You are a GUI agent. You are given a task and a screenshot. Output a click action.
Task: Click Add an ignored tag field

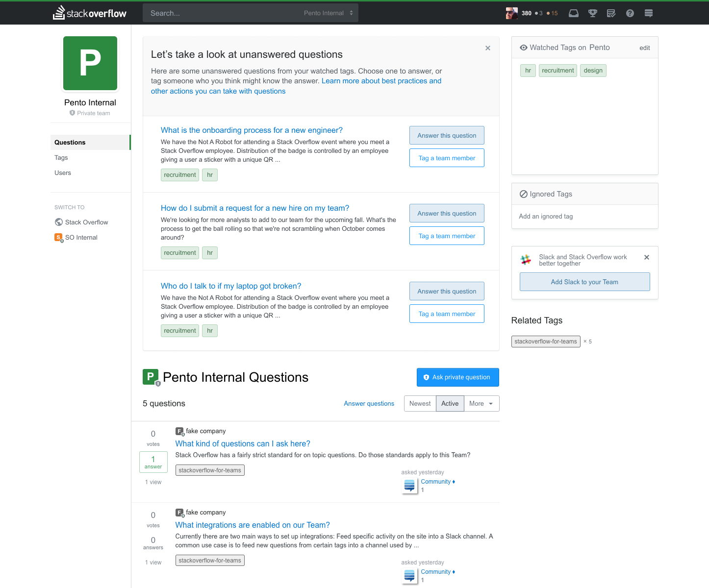click(x=584, y=217)
